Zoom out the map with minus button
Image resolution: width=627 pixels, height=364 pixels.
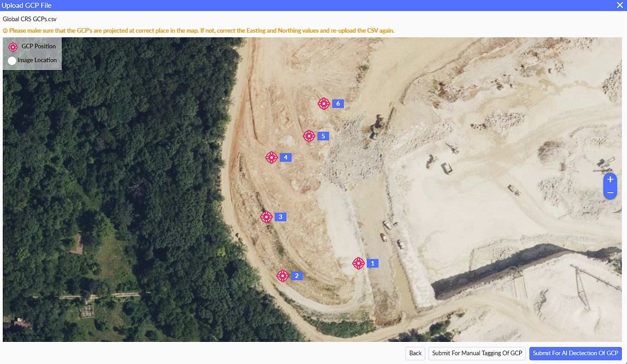pyautogui.click(x=610, y=193)
